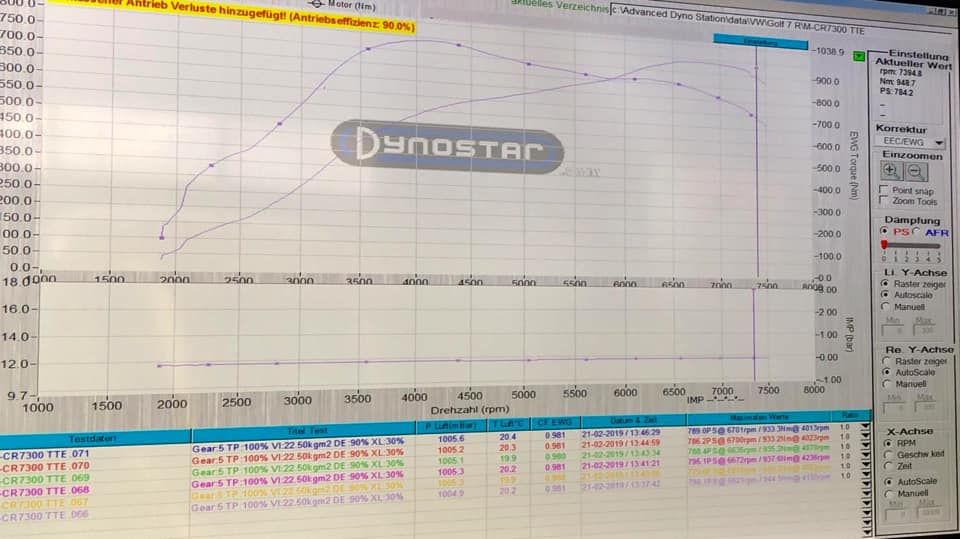Click the IMP legend below the lower chart
Image resolution: width=960 pixels, height=539 pixels.
(715, 399)
